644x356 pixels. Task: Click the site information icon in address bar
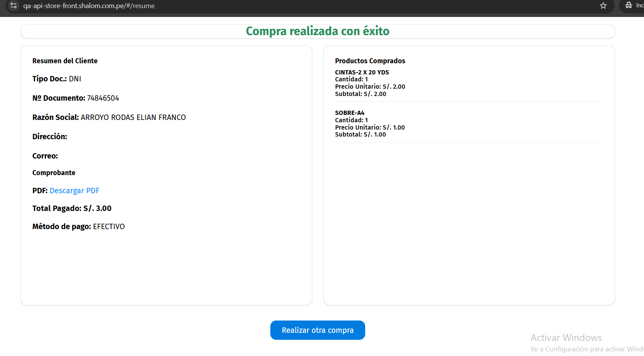tap(13, 5)
